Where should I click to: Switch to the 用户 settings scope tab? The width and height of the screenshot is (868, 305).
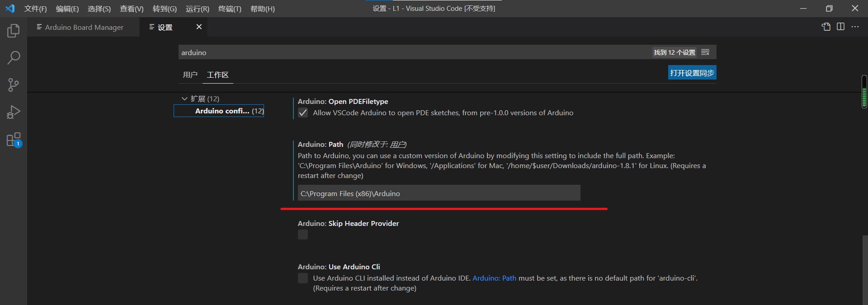click(190, 75)
